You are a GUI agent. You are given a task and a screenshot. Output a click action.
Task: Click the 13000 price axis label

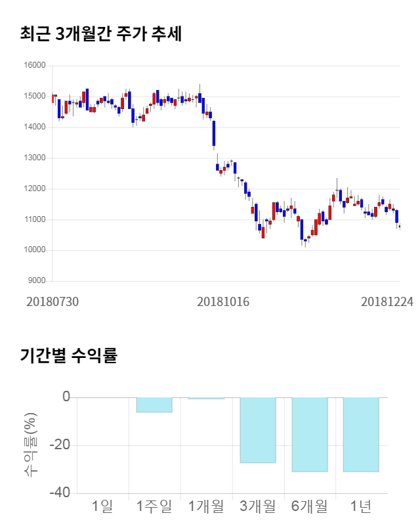(x=34, y=158)
